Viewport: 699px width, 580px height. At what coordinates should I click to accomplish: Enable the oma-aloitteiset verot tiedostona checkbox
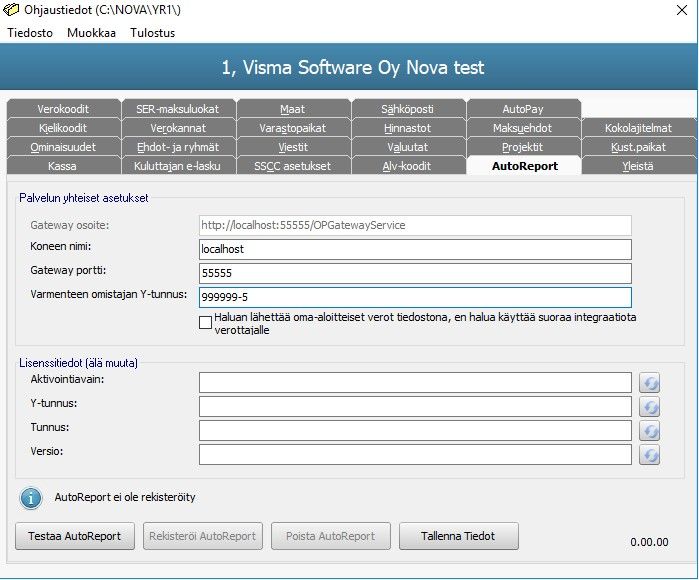[206, 322]
